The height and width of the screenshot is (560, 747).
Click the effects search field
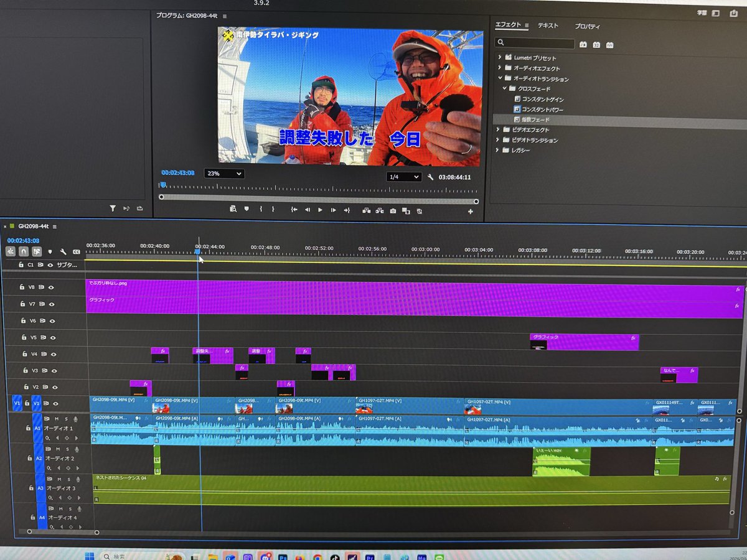pos(535,44)
